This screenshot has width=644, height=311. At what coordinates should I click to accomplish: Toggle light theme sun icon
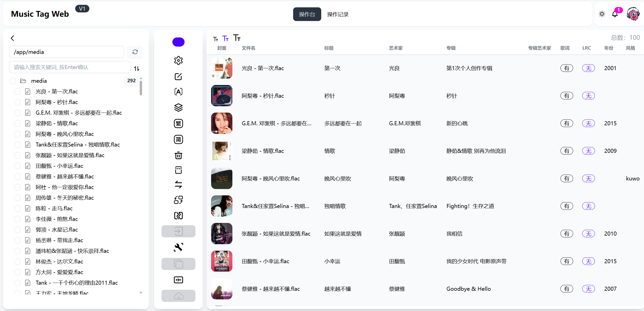[x=602, y=14]
